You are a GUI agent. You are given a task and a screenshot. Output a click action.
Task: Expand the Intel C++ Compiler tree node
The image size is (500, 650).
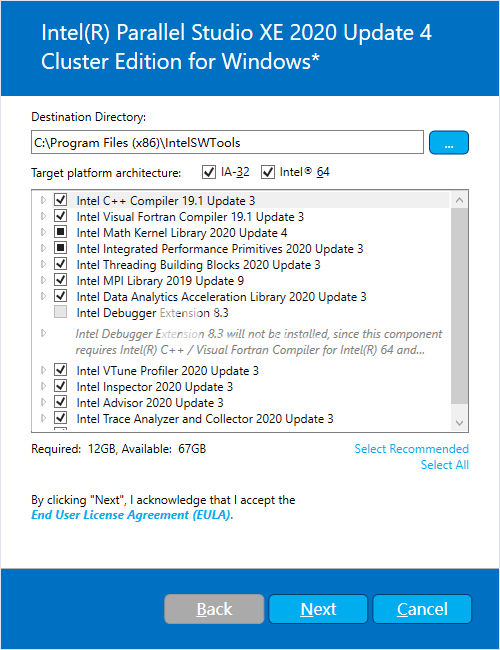[44, 200]
